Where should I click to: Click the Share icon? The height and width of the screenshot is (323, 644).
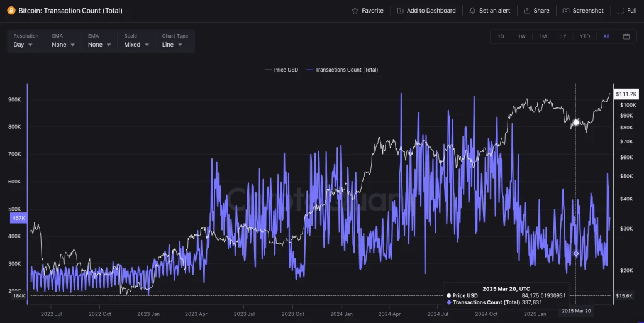point(526,11)
